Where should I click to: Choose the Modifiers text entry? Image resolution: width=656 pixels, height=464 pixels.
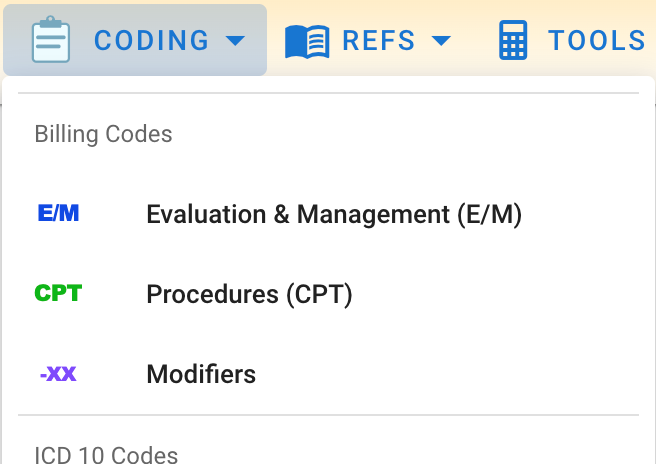201,374
